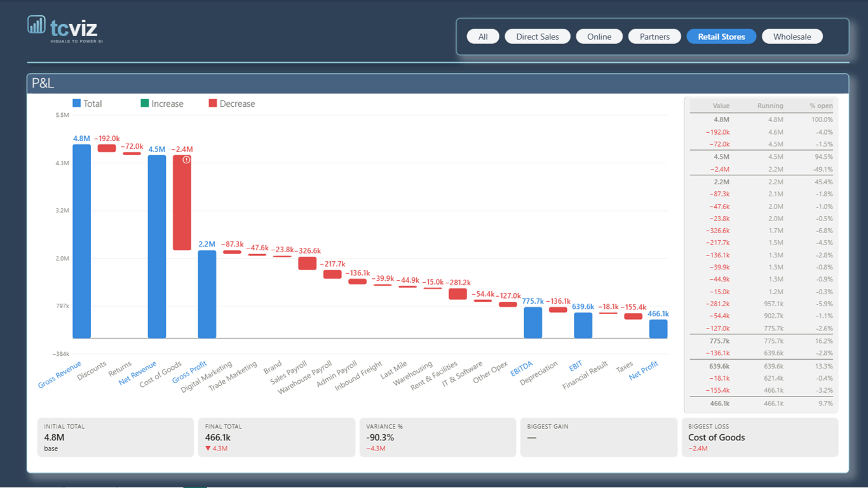The width and height of the screenshot is (868, 488).
Task: Click the Digital Marketing axis label
Action: [x=207, y=377]
